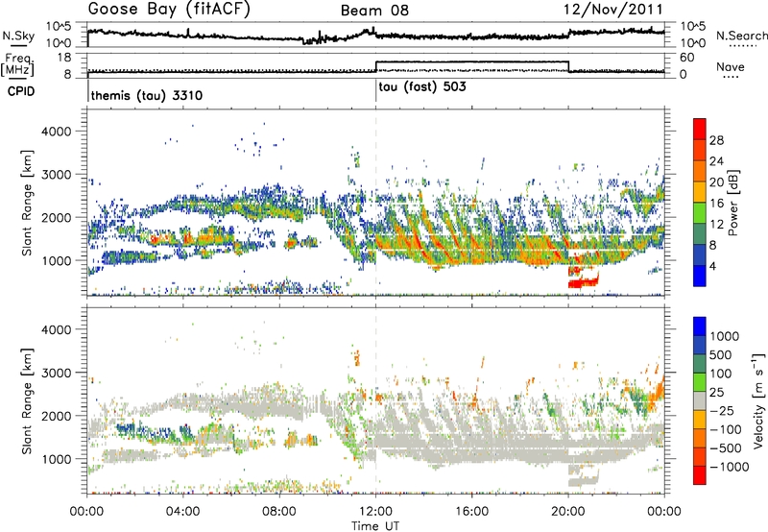Click the frequency step-up at 12:00 in frequency plot
Viewport: 768px width, 532px height.
click(x=375, y=67)
